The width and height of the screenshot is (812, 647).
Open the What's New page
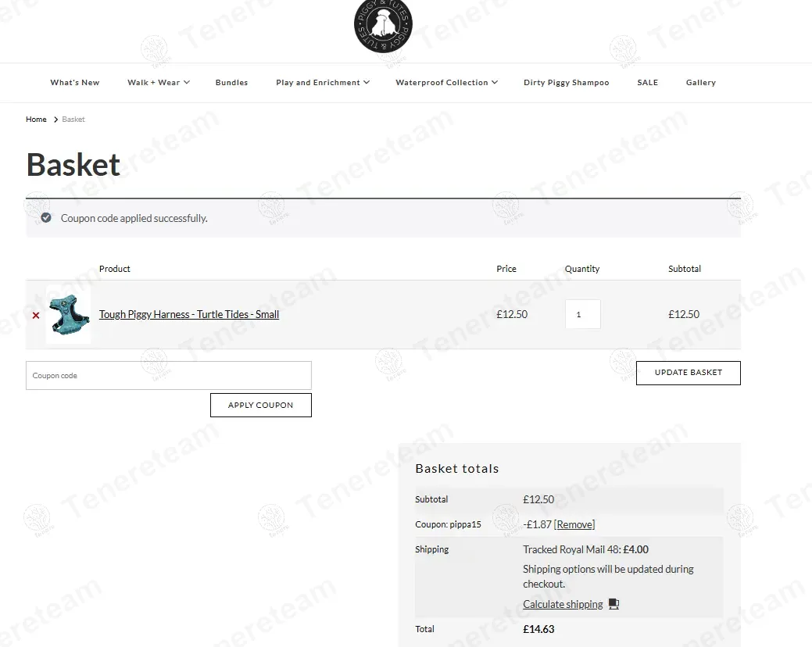(x=74, y=82)
